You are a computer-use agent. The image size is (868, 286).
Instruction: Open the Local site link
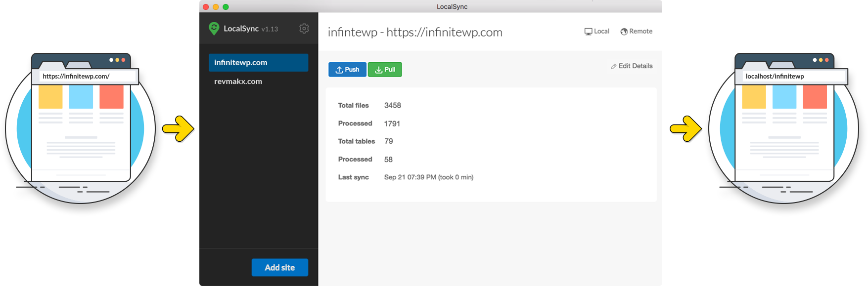point(597,31)
